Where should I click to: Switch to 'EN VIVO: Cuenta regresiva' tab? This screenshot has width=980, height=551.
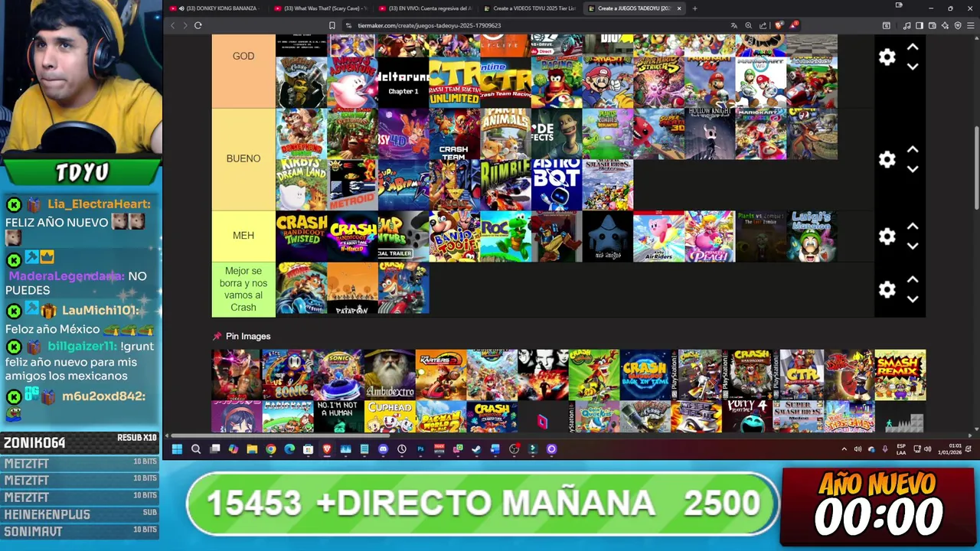426,8
